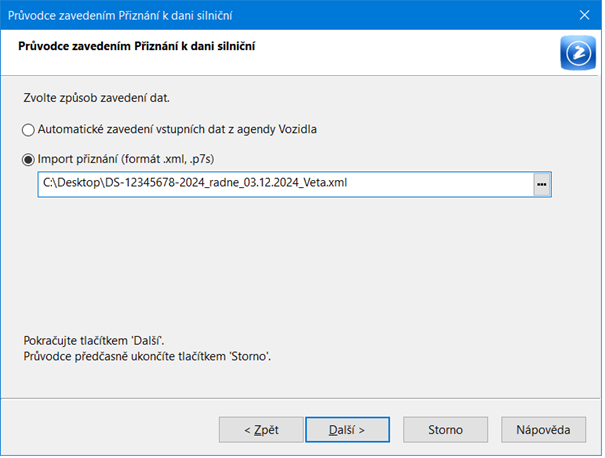Image resolution: width=605 pixels, height=458 pixels.
Task: Select the Import přiznání radio button
Action: (28, 160)
